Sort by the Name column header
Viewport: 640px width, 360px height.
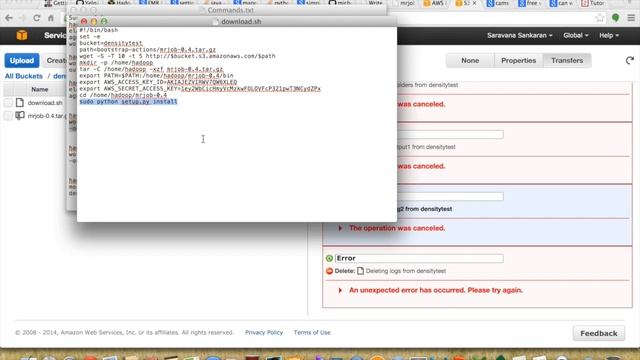40,89
